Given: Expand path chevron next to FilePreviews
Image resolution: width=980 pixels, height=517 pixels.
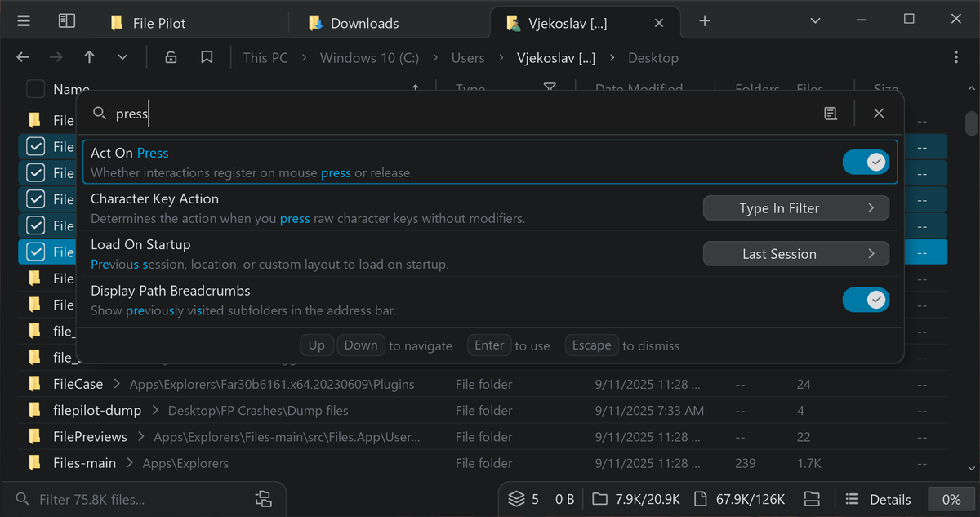Looking at the screenshot, I should pos(141,437).
